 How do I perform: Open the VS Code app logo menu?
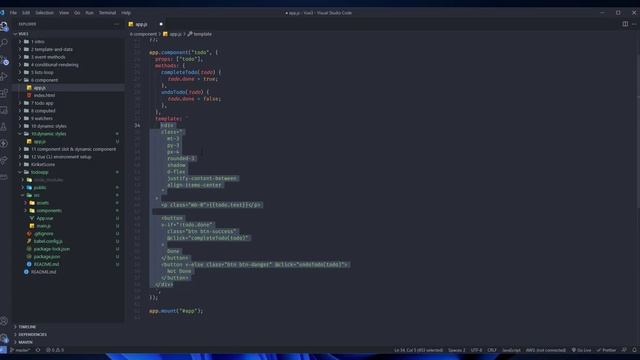(x=3, y=13)
